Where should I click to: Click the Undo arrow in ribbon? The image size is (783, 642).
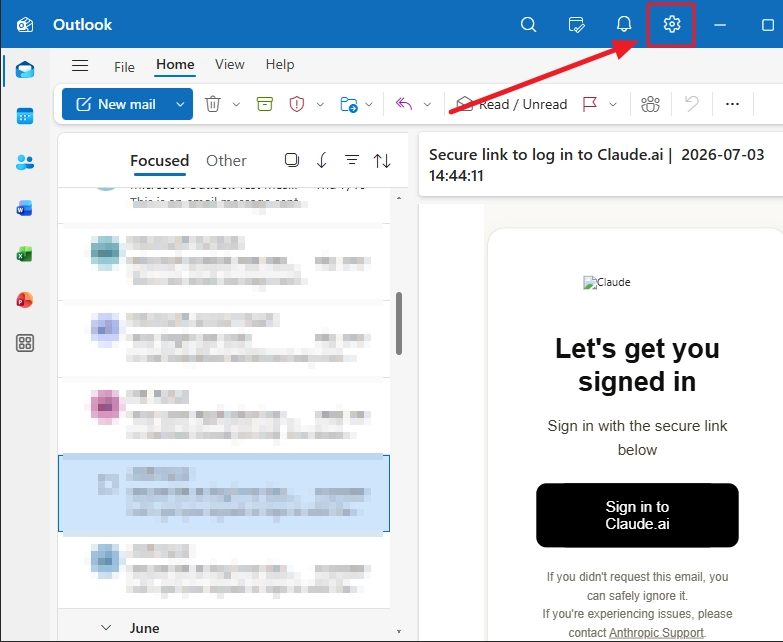tap(692, 104)
